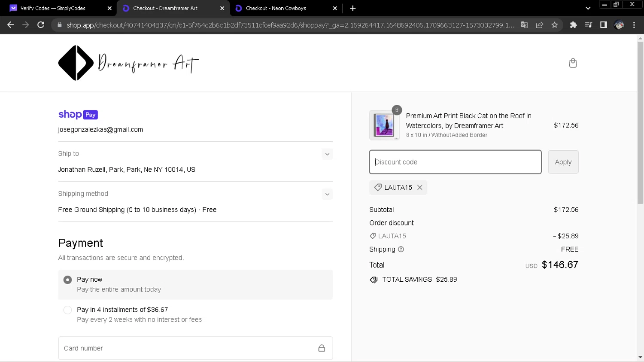Click the card number lock icon
Image resolution: width=644 pixels, height=362 pixels.
click(x=322, y=348)
